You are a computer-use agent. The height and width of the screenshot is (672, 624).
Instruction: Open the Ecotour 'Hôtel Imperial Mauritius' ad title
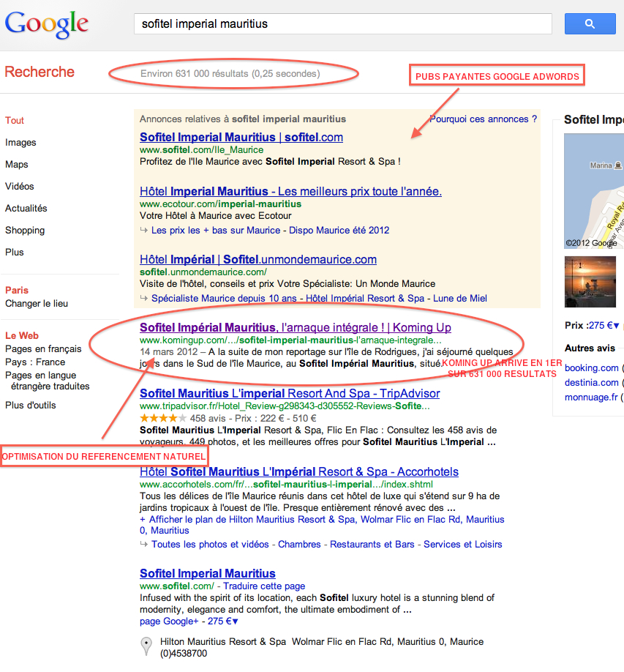(290, 191)
